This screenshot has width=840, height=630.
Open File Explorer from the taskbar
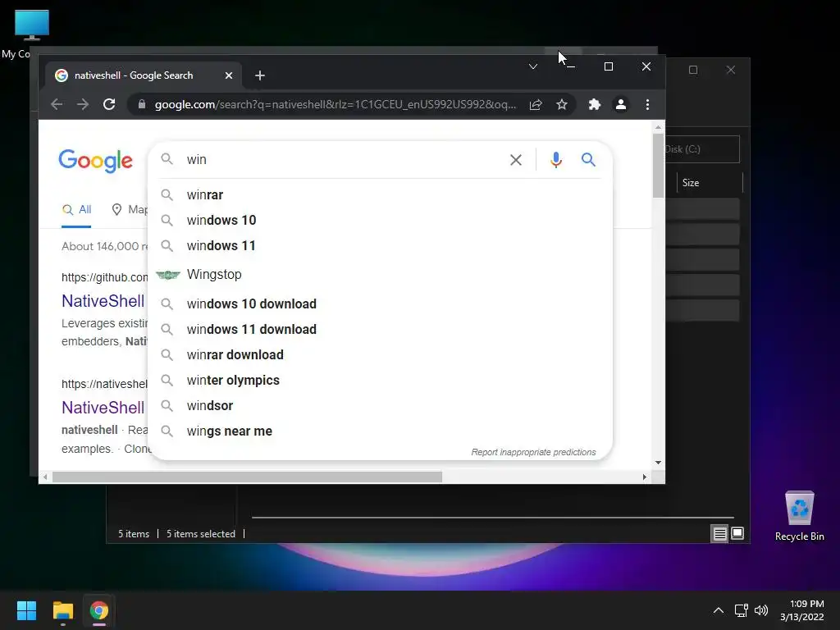pos(62,610)
